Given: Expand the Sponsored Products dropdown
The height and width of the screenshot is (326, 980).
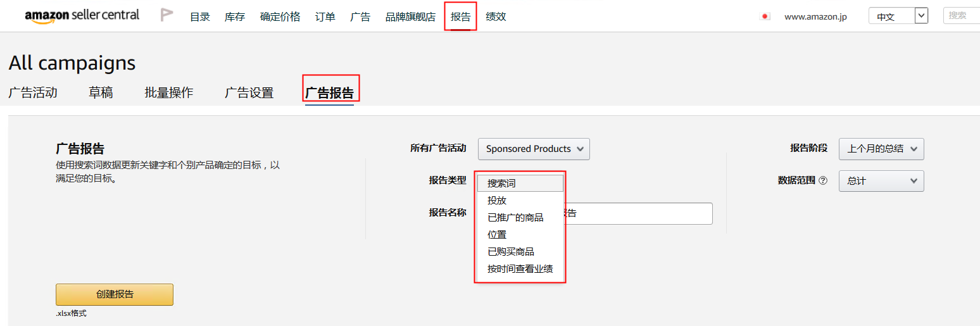Looking at the screenshot, I should [534, 149].
